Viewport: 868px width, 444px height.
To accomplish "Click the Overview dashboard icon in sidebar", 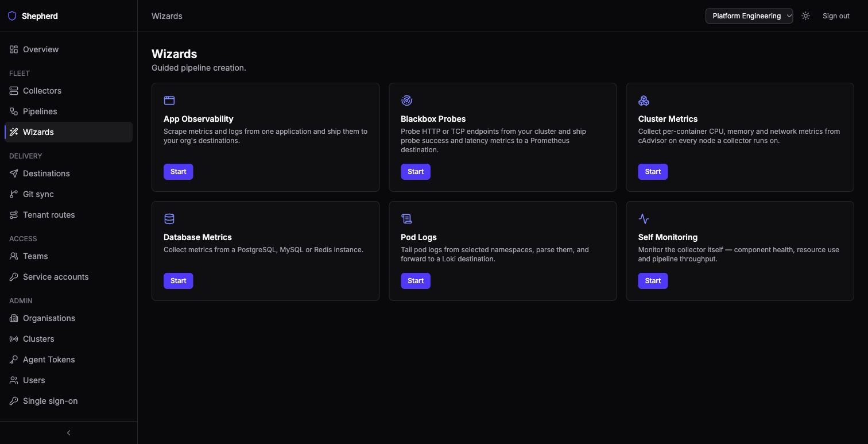I will 14,49.
